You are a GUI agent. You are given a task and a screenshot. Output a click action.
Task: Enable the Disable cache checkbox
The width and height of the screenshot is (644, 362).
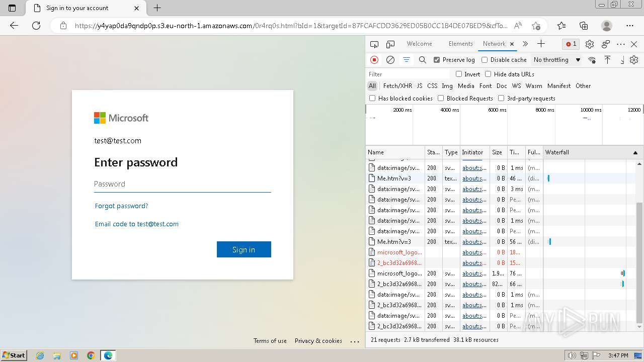(x=485, y=60)
